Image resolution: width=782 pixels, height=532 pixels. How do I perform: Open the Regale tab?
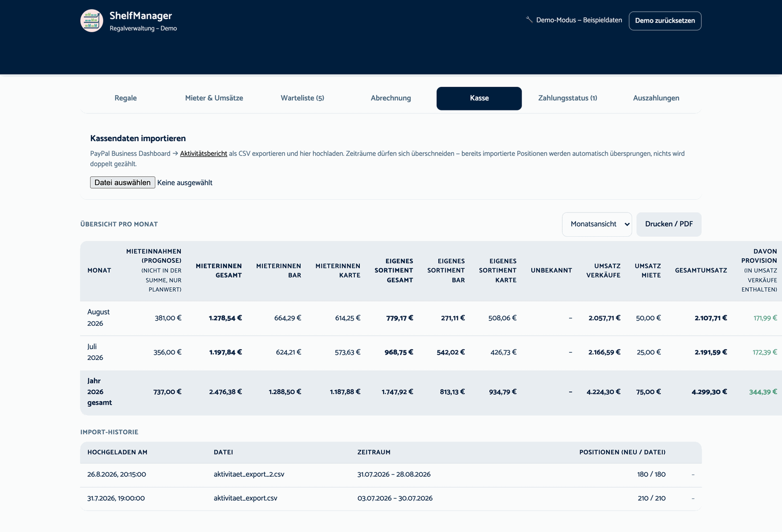point(126,98)
